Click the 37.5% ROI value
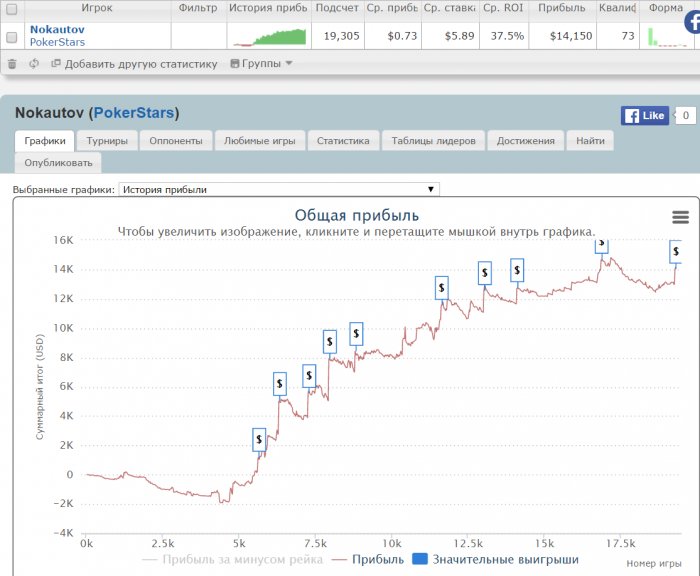Viewport: 700px width, 576px height. click(507, 36)
